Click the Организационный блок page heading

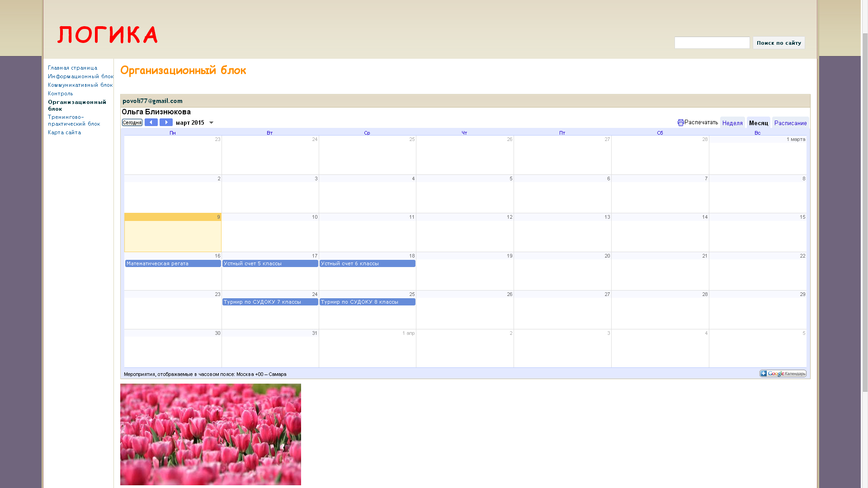click(x=183, y=70)
